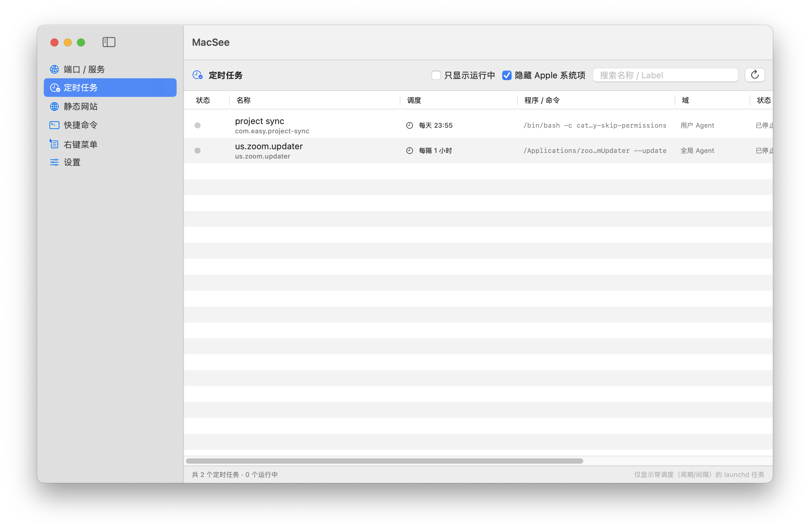Click the 每天 23:55 schedule cell
Screen dimensions: 810x532
pos(436,125)
